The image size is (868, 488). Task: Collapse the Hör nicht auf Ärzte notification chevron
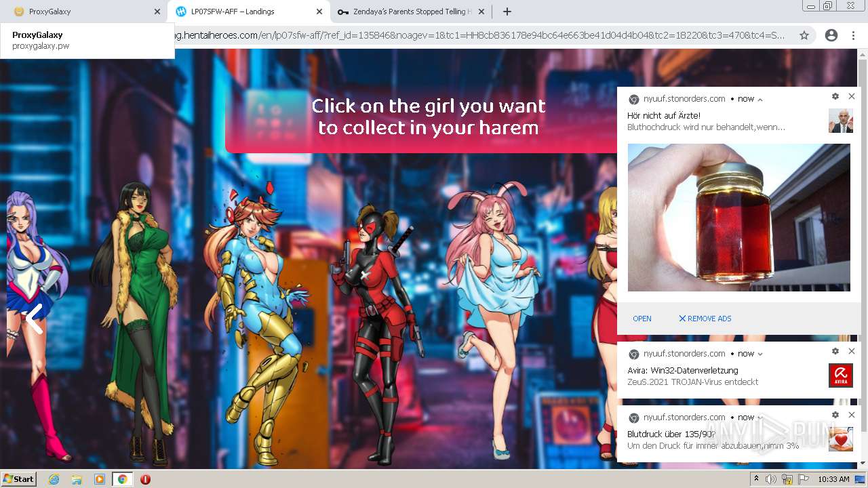tap(760, 99)
